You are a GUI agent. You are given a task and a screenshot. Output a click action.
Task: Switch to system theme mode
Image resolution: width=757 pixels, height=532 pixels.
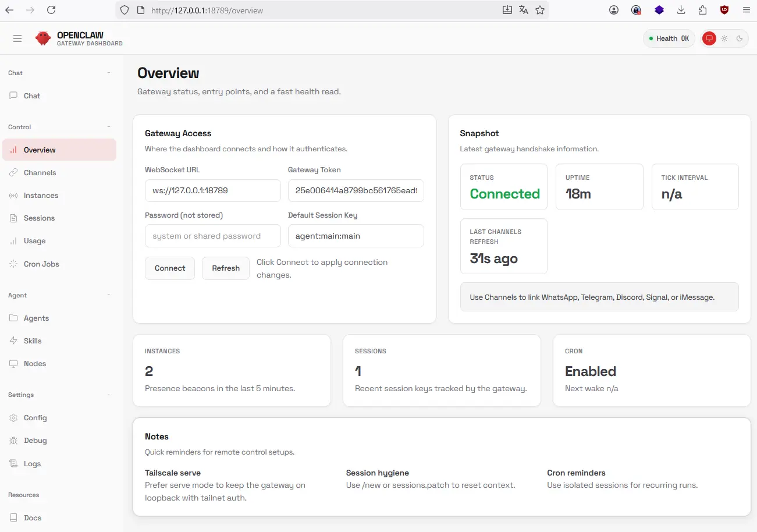[709, 38]
